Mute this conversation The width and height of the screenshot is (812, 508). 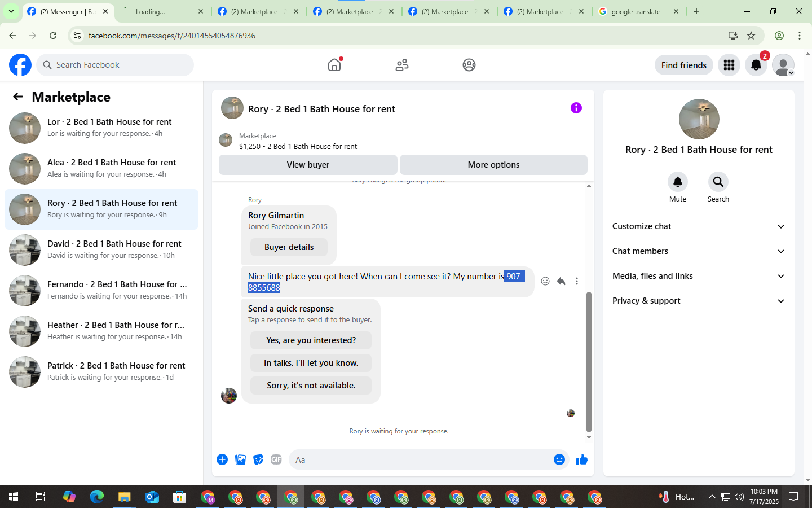pyautogui.click(x=678, y=182)
